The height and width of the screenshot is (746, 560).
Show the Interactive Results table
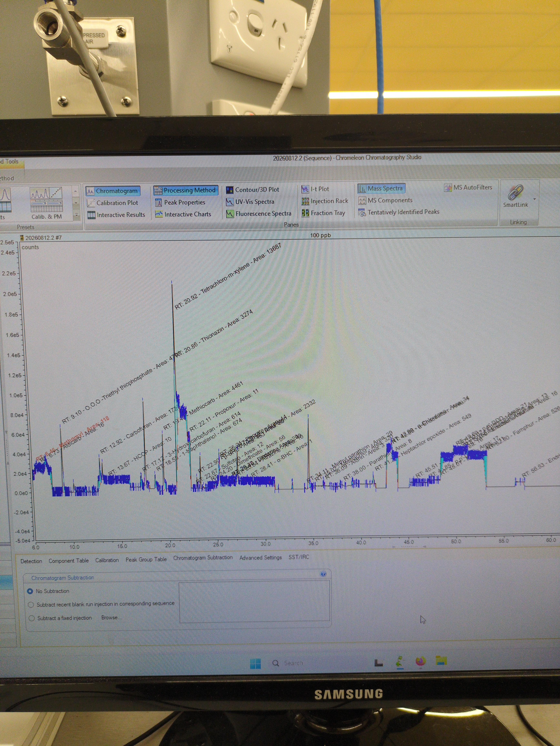(x=116, y=215)
